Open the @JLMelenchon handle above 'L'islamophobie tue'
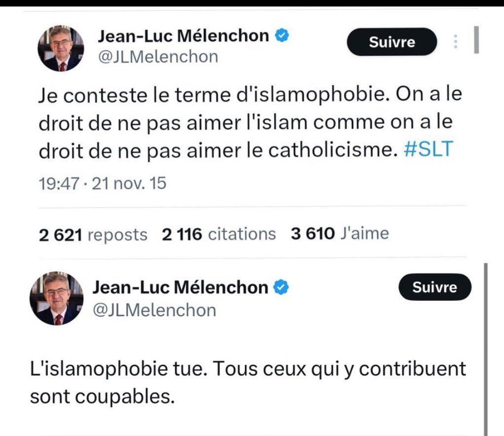 point(155,310)
